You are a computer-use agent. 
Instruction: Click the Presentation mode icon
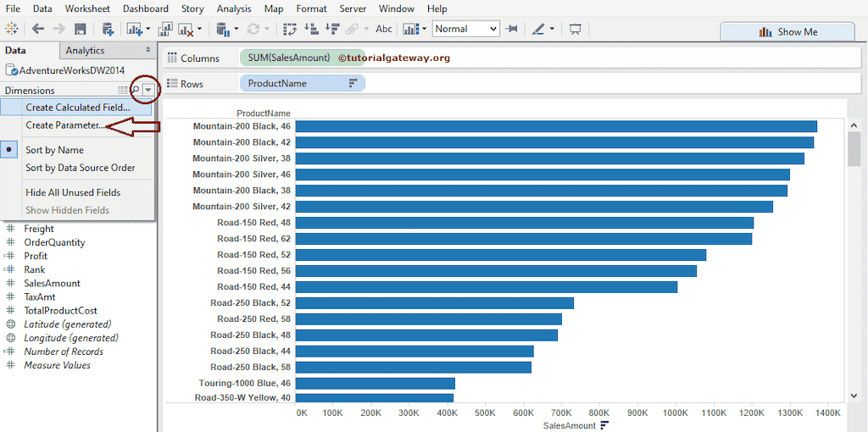pyautogui.click(x=576, y=29)
